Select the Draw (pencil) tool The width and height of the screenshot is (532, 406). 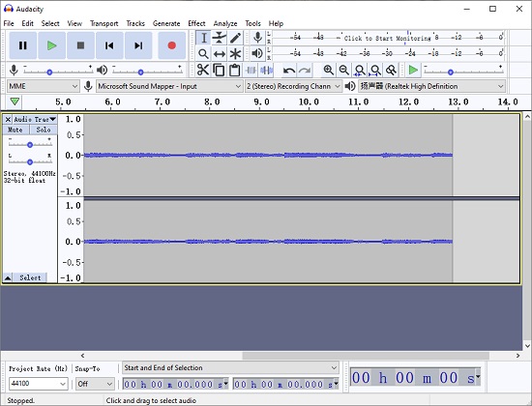click(x=235, y=38)
